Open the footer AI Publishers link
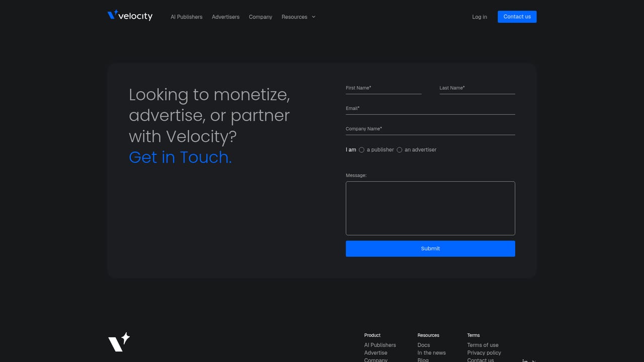Screen dimensions: 644x362 tap(380, 345)
